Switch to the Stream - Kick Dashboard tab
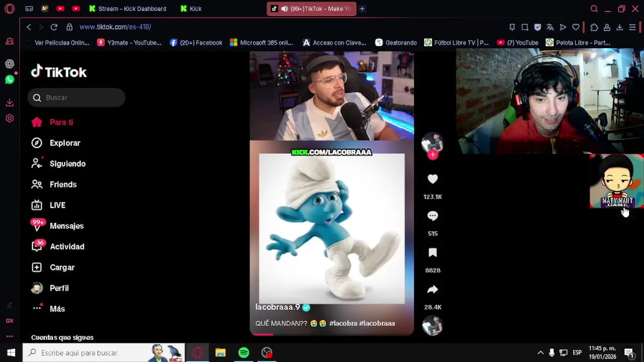 pyautogui.click(x=128, y=9)
